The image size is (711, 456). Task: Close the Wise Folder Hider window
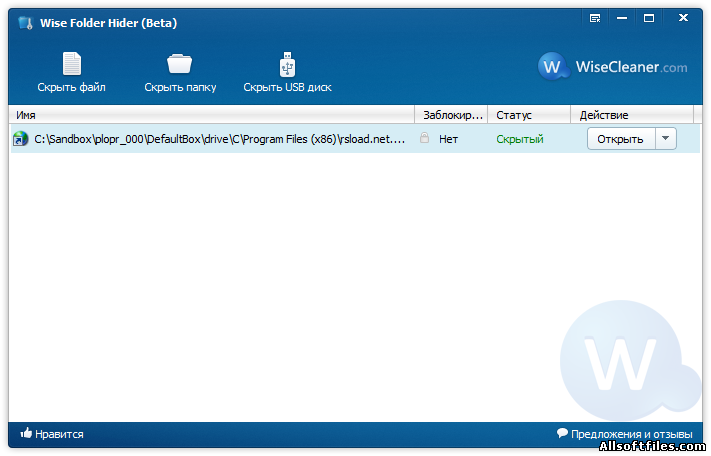coord(683,18)
